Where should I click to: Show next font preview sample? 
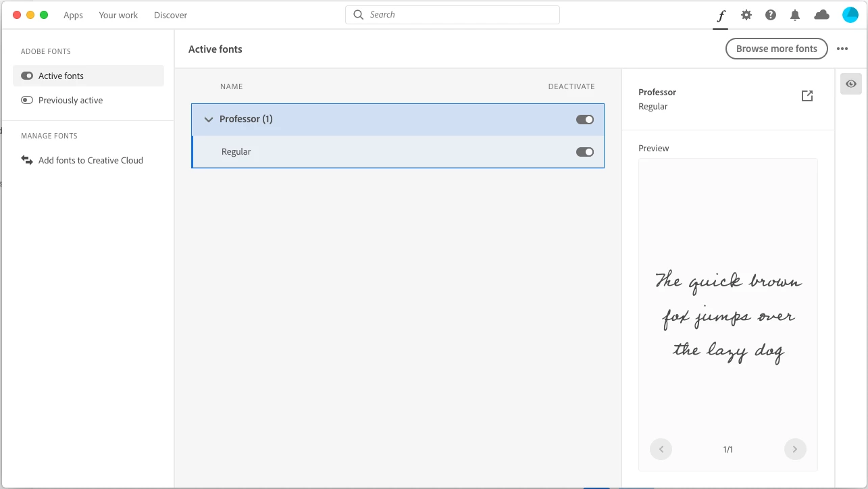tap(795, 449)
